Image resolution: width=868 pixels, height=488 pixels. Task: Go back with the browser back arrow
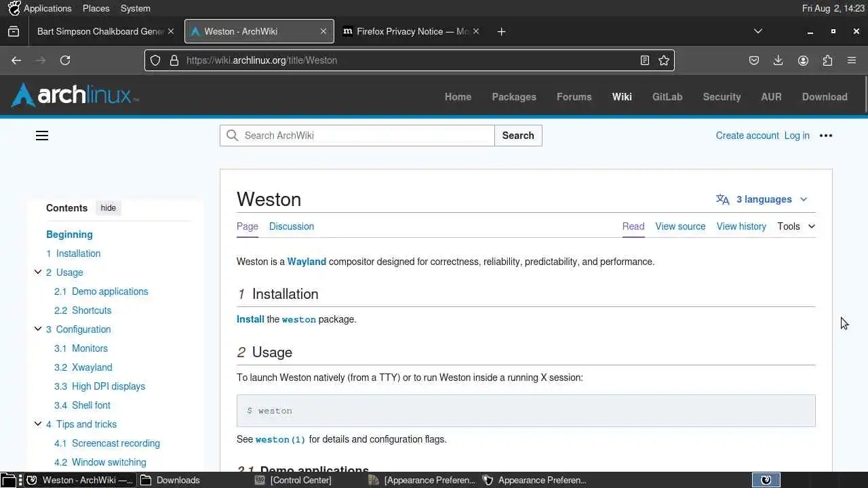pos(16,60)
